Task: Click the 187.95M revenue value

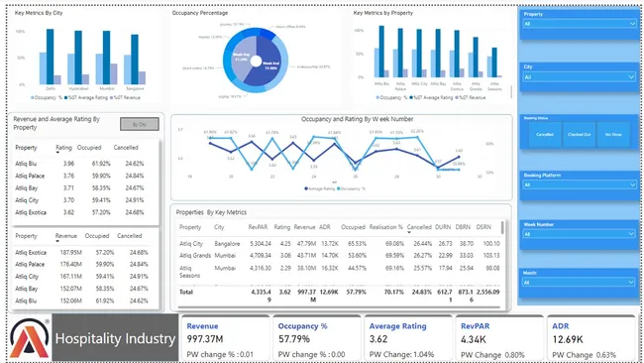Action: click(71, 253)
